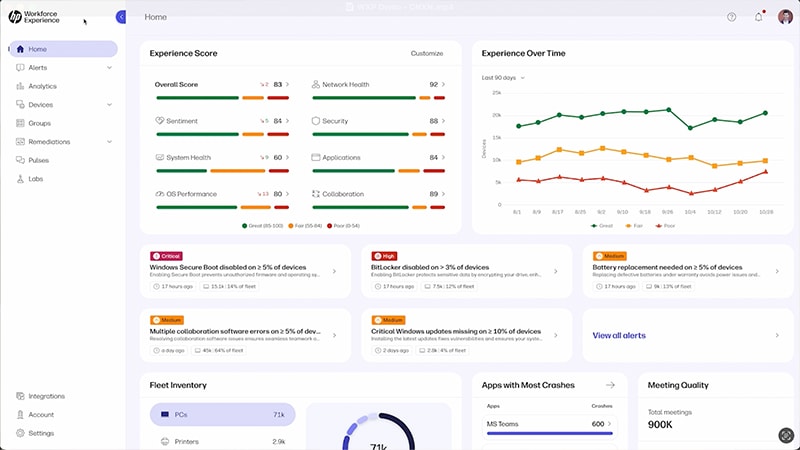
Task: Open the help question mark icon
Action: 731,17
